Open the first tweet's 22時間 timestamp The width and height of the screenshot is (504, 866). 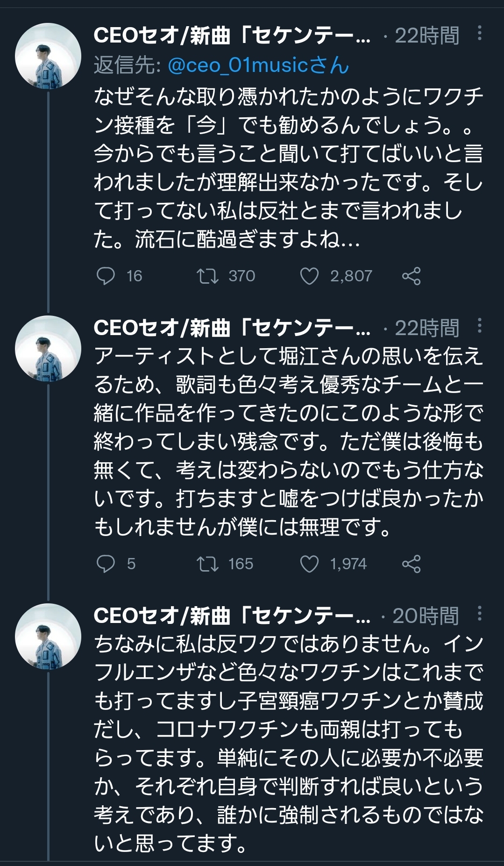pyautogui.click(x=427, y=36)
